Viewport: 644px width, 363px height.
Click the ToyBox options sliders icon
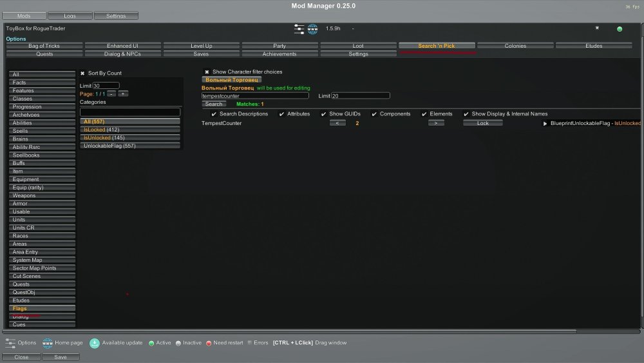coord(299,29)
